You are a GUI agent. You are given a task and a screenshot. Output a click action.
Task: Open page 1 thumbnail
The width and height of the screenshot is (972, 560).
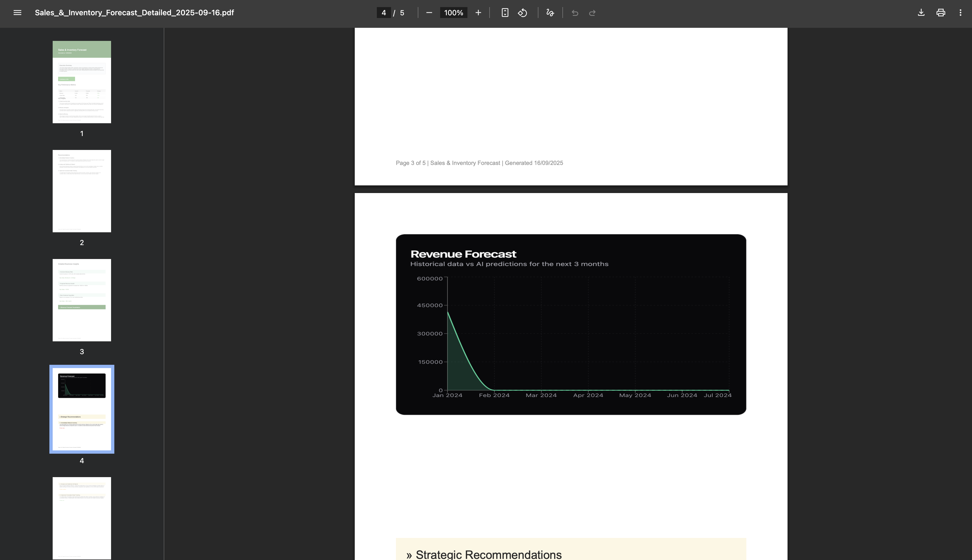coord(82,82)
